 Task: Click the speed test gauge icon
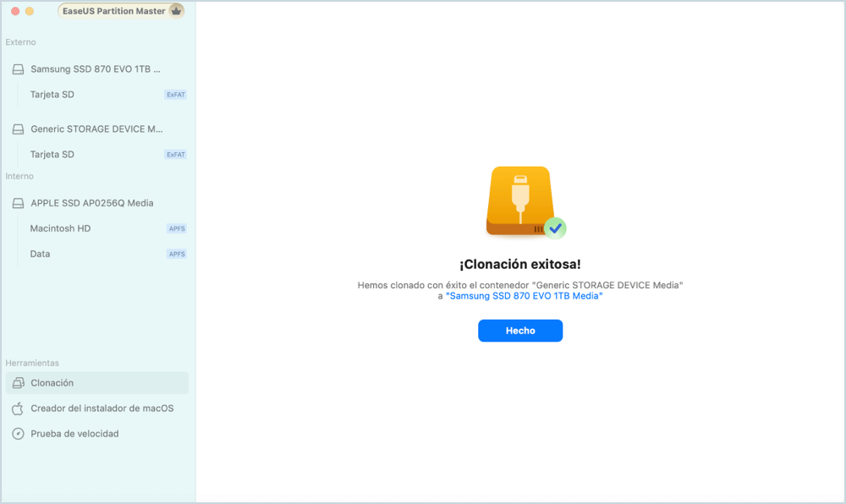click(19, 434)
